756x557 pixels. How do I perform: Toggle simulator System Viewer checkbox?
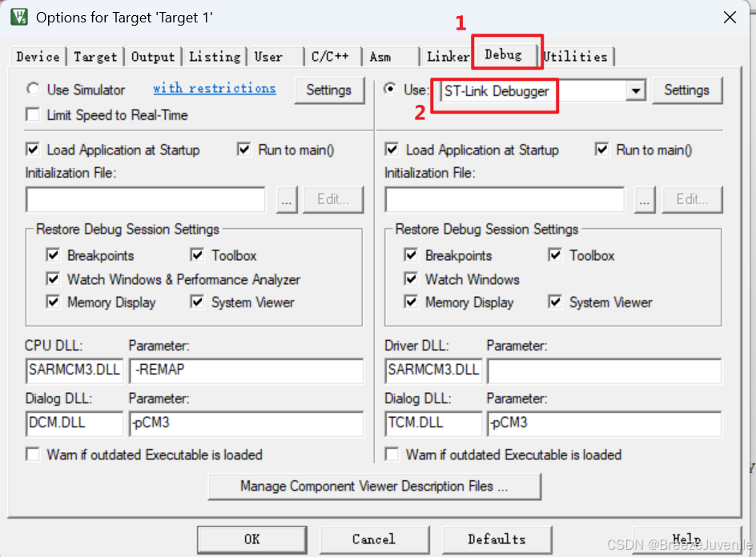pos(197,302)
